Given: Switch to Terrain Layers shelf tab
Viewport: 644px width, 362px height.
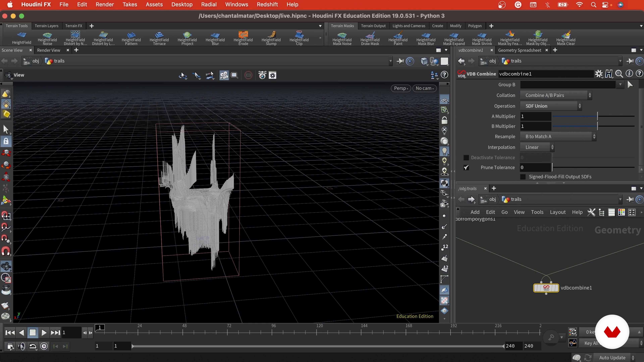Looking at the screenshot, I should pos(46,26).
